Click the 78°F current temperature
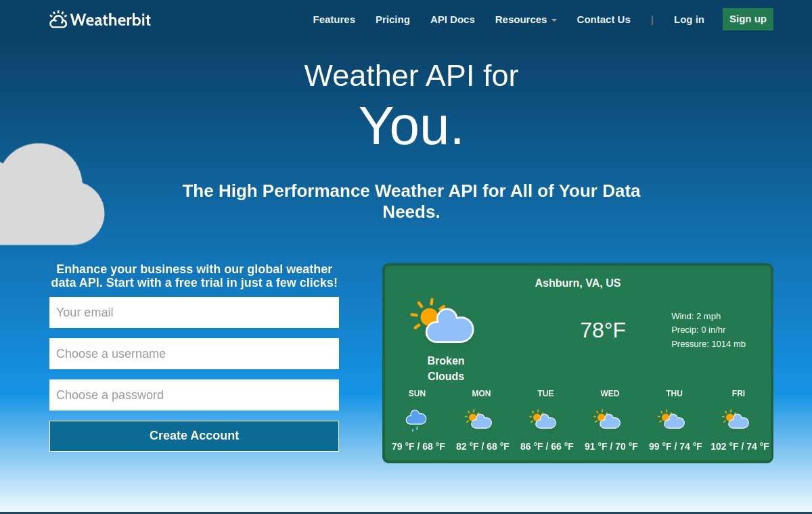 (x=603, y=330)
